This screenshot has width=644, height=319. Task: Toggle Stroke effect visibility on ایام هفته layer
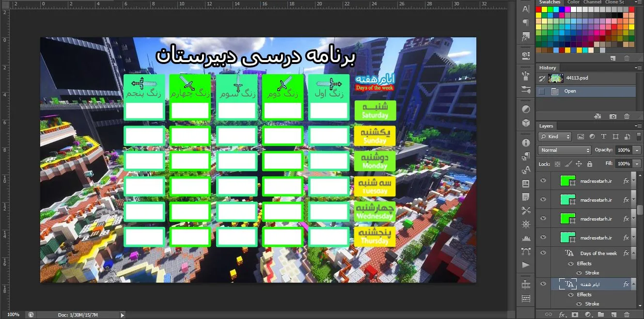click(x=579, y=304)
